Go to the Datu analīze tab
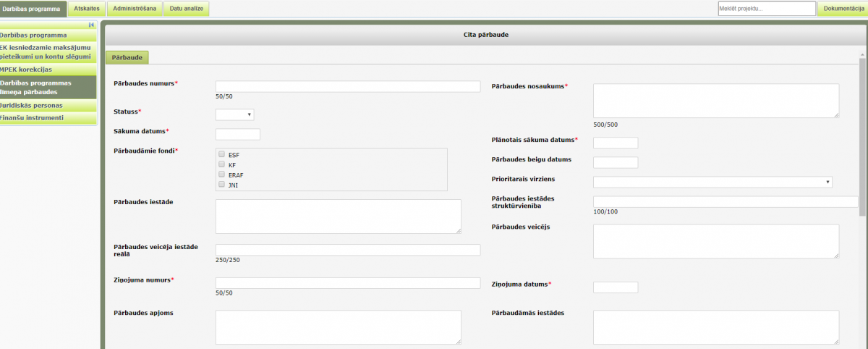 pos(187,9)
